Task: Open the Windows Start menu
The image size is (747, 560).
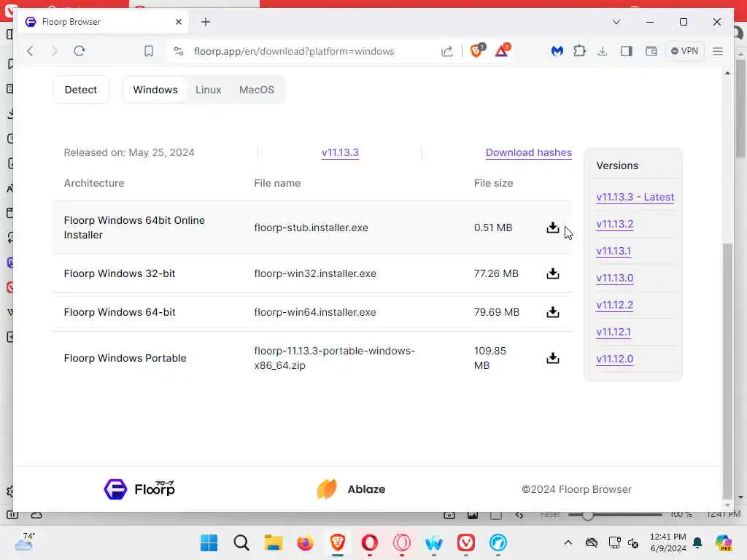Action: coord(209,542)
